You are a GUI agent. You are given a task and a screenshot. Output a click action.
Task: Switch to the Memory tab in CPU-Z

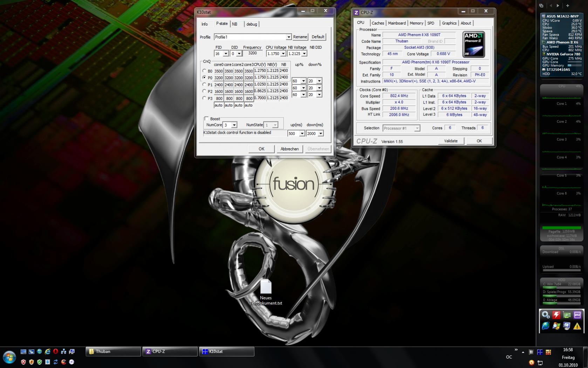pyautogui.click(x=416, y=23)
